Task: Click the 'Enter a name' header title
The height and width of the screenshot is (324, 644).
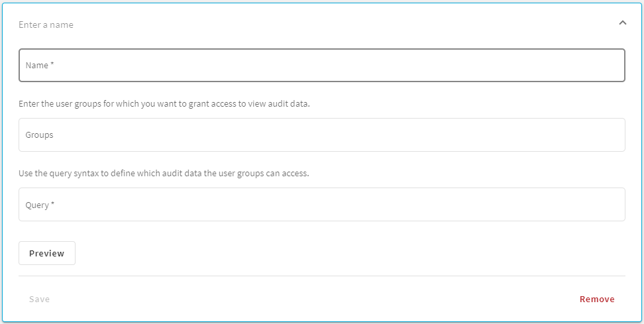Action: coord(46,25)
